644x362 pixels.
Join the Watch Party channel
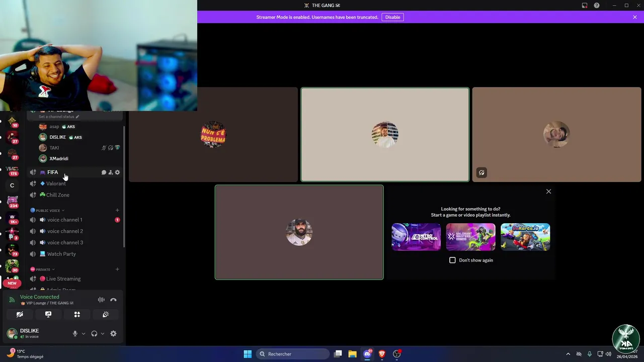coord(74,254)
